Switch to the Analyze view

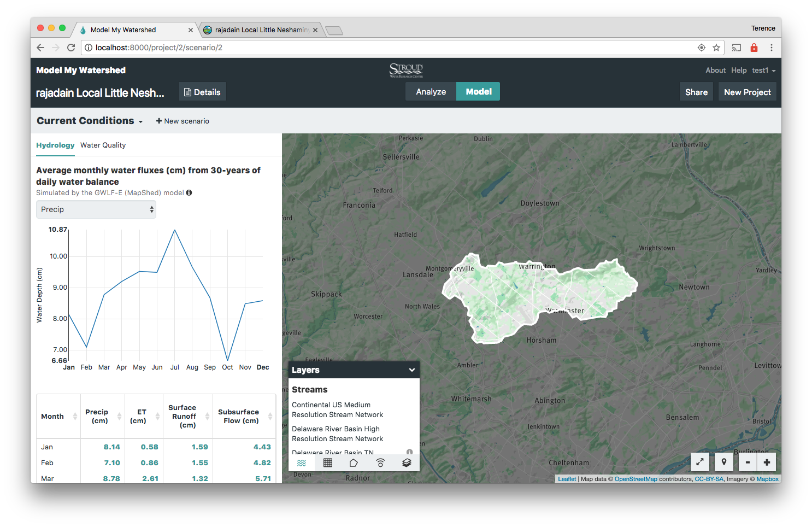pyautogui.click(x=431, y=92)
